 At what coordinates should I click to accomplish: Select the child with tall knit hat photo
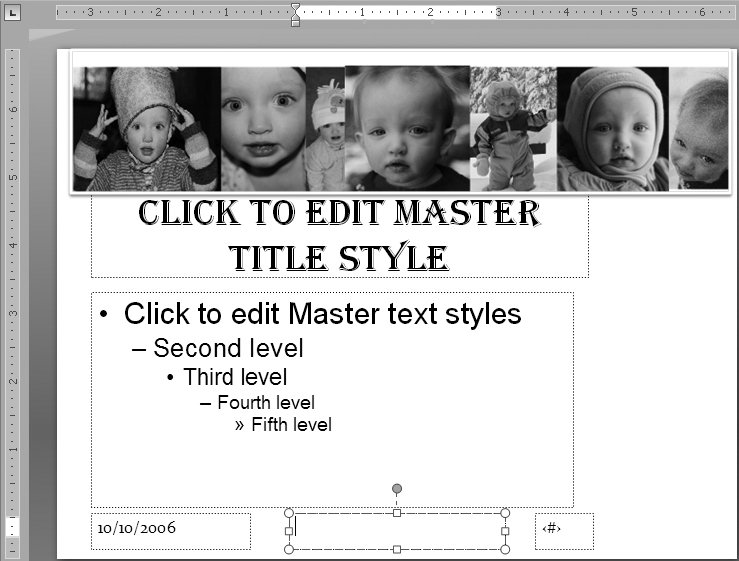point(146,128)
